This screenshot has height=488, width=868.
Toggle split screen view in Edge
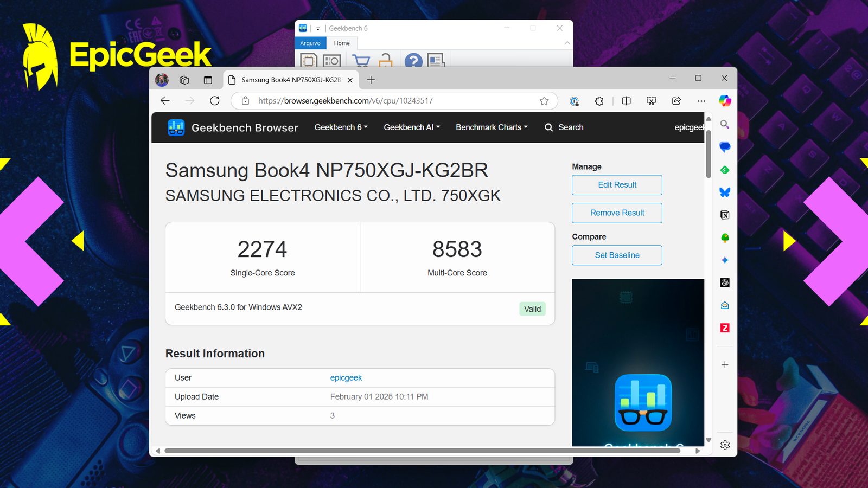point(626,101)
